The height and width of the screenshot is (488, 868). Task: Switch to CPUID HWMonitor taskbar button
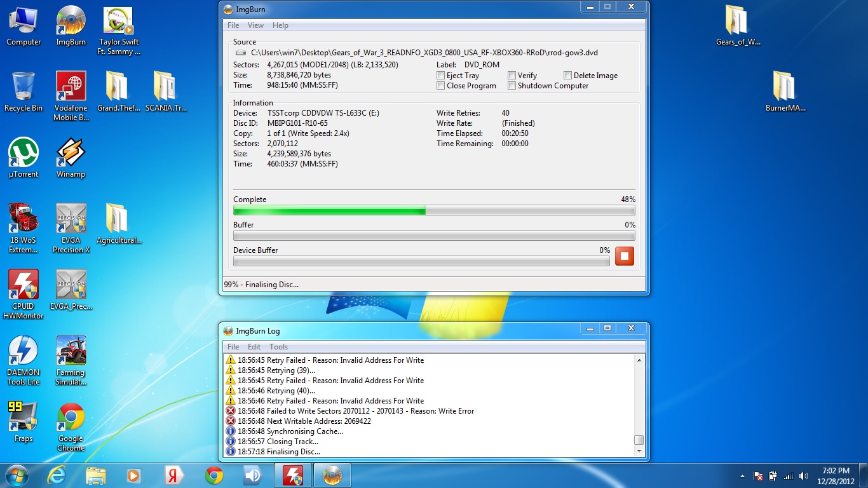[293, 475]
